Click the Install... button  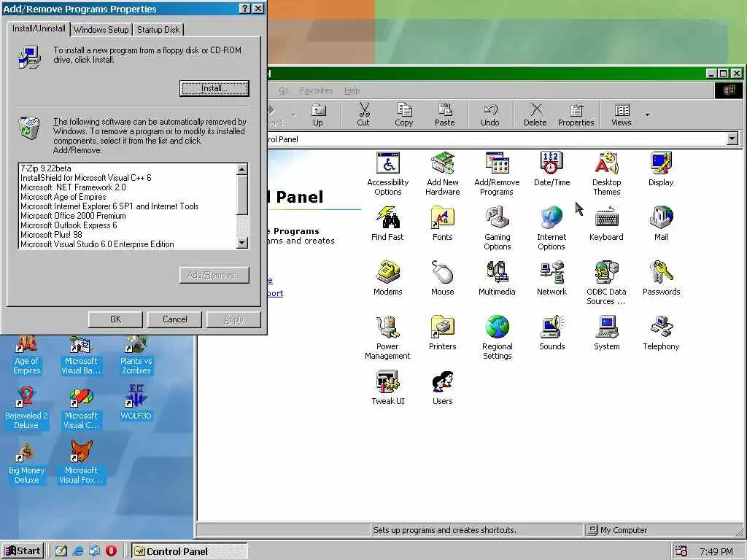point(214,88)
